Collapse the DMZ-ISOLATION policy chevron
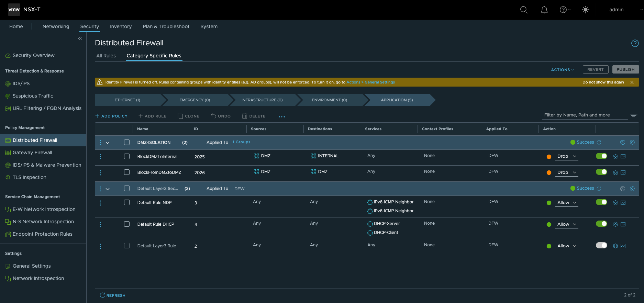Image resolution: width=644 pixels, height=303 pixels. click(x=108, y=143)
